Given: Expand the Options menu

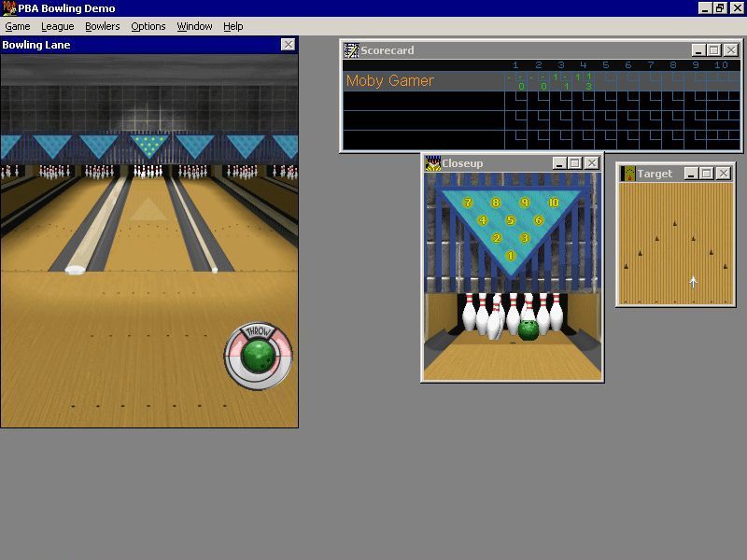Looking at the screenshot, I should (148, 26).
